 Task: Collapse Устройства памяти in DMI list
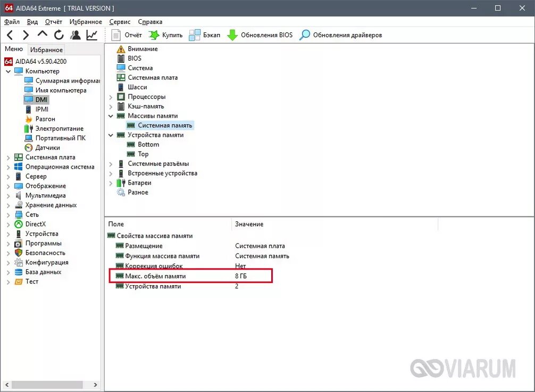(111, 135)
